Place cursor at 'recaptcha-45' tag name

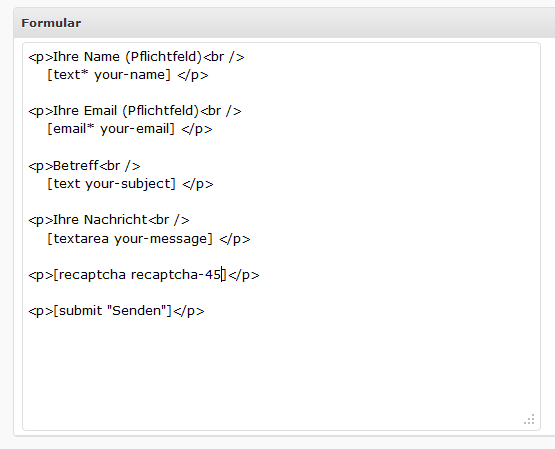(176, 275)
